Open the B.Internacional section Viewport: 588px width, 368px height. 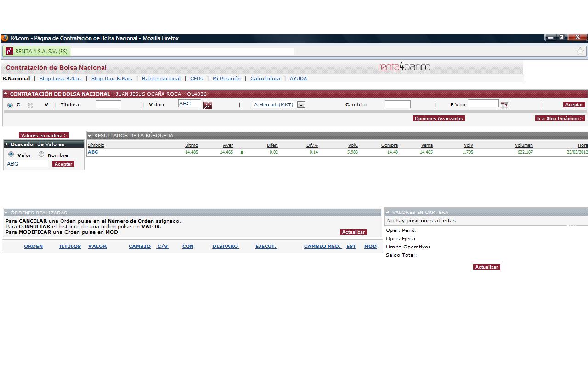tap(161, 79)
